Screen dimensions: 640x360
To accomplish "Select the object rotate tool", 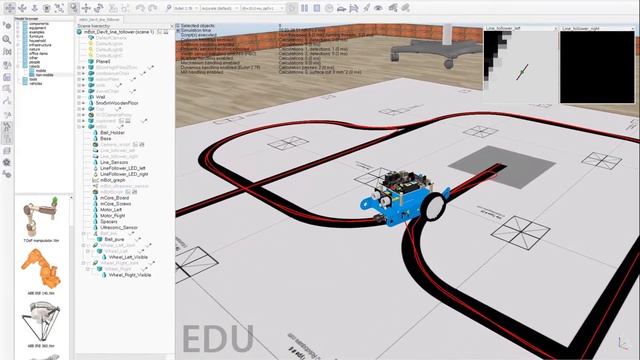I will click(98, 8).
